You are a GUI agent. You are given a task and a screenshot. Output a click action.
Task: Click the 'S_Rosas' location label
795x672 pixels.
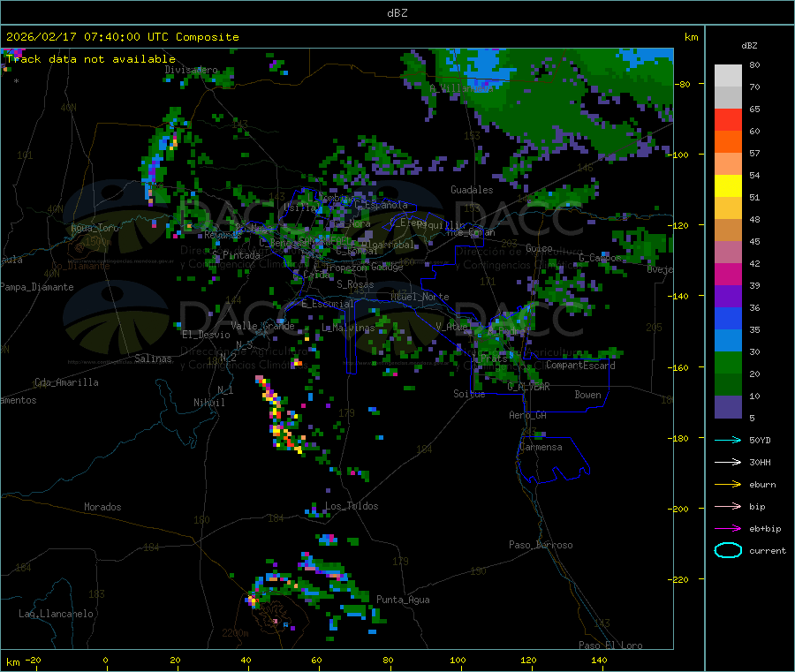(x=355, y=284)
